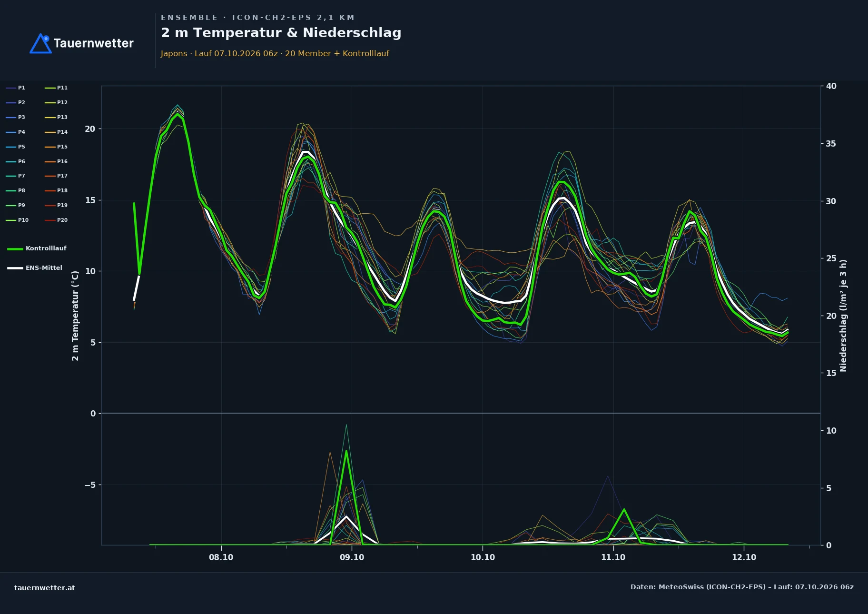
Task: Select the P19 legend entry
Action: pyautogui.click(x=56, y=206)
